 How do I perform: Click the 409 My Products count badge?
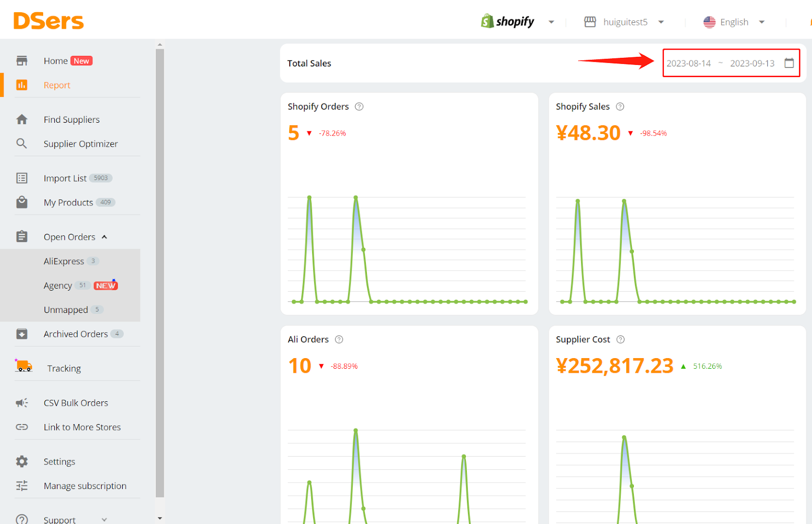coord(106,202)
